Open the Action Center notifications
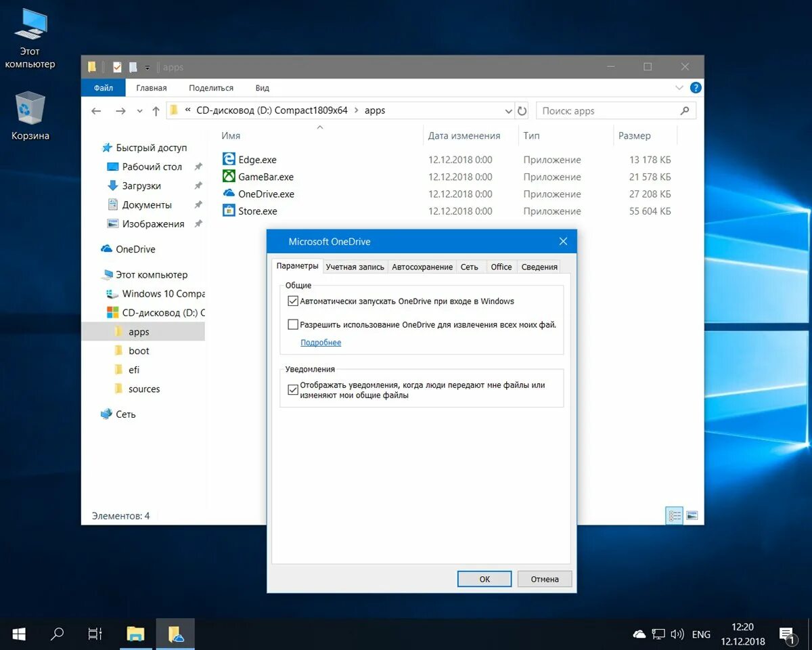Image resolution: width=812 pixels, height=650 pixels. click(788, 634)
